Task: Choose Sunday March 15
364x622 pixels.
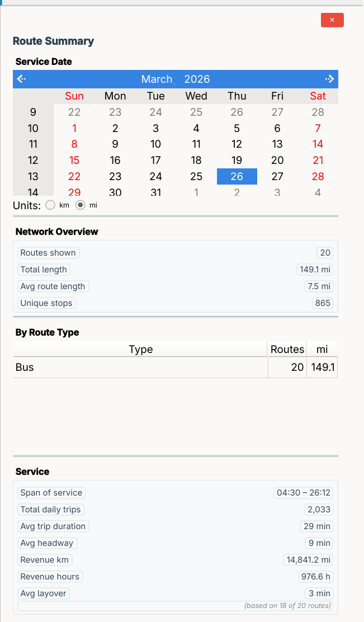Action: pyautogui.click(x=74, y=161)
